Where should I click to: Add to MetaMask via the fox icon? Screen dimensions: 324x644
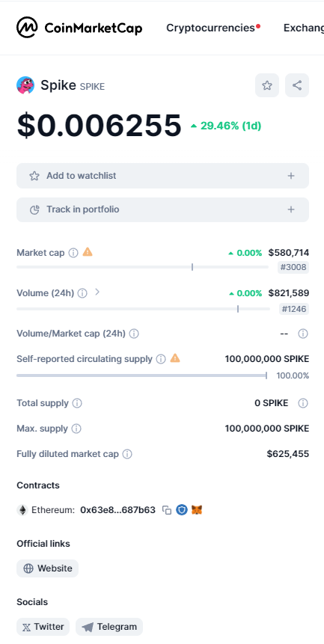point(197,510)
